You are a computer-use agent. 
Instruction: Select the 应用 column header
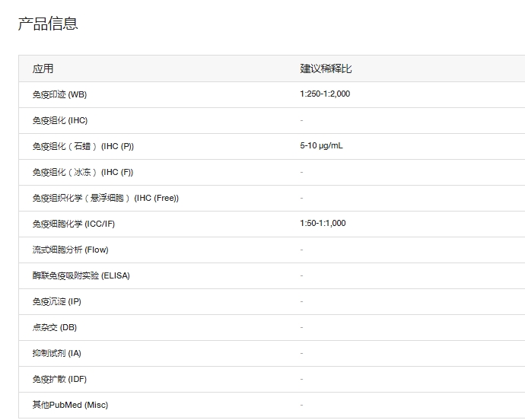pyautogui.click(x=43, y=68)
